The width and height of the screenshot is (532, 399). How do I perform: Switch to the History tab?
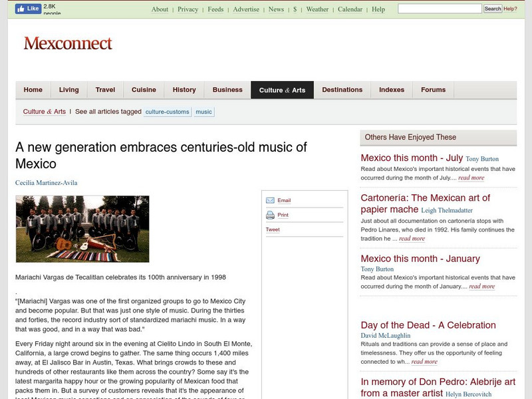tap(184, 90)
